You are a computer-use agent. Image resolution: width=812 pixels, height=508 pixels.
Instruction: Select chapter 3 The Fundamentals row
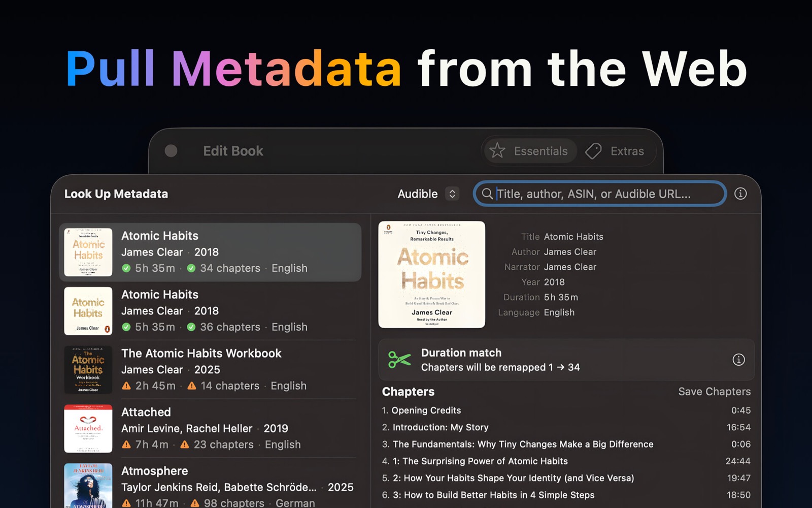pos(566,444)
